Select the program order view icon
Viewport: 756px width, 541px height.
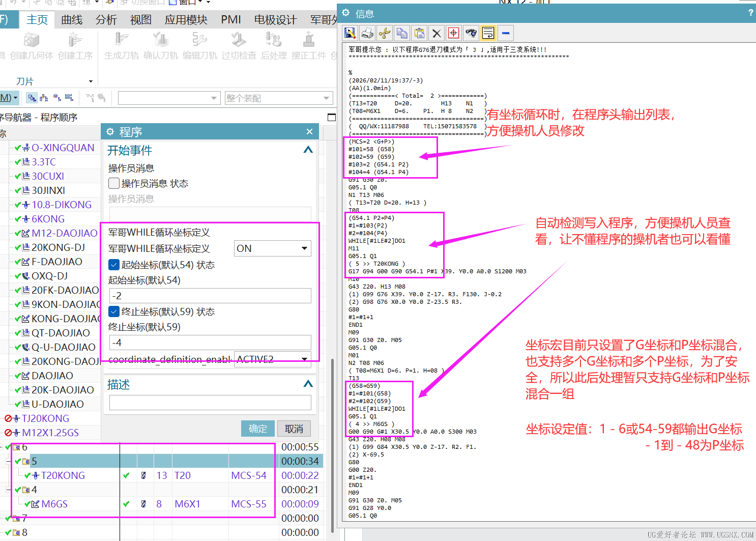pyautogui.click(x=32, y=97)
